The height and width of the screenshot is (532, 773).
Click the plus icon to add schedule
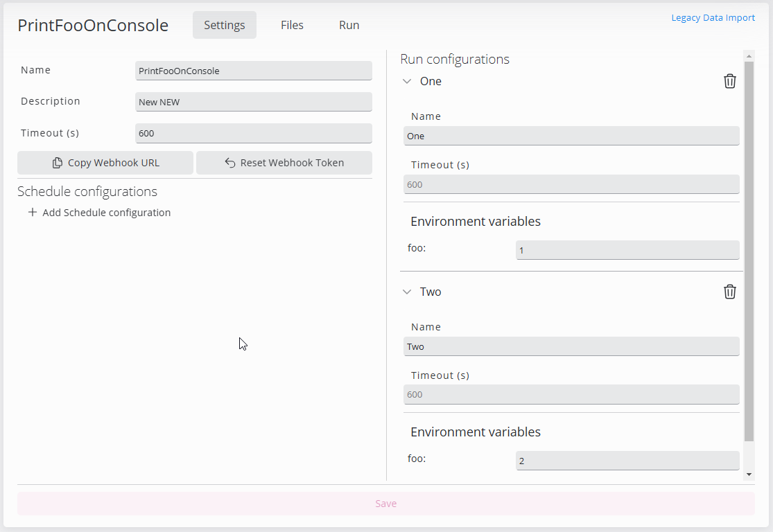[x=33, y=213]
